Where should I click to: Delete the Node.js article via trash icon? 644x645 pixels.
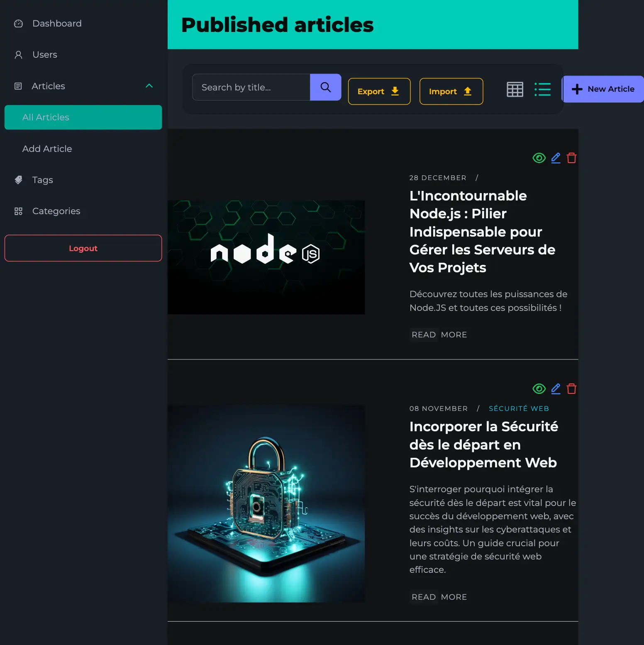571,158
